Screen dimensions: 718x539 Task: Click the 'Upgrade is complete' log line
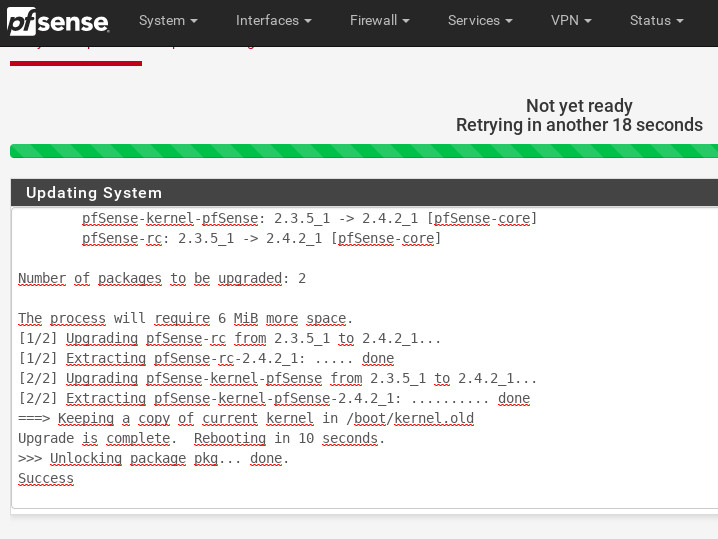click(x=201, y=439)
